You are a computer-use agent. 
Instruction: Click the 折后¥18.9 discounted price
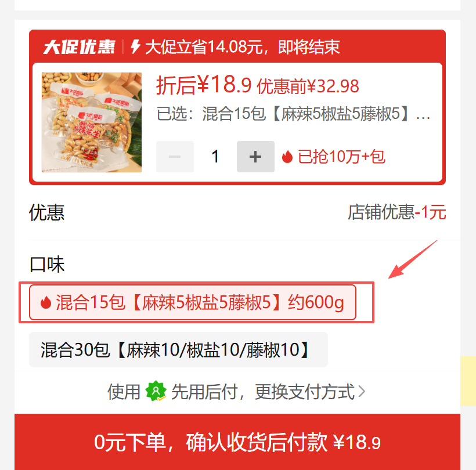(x=204, y=85)
